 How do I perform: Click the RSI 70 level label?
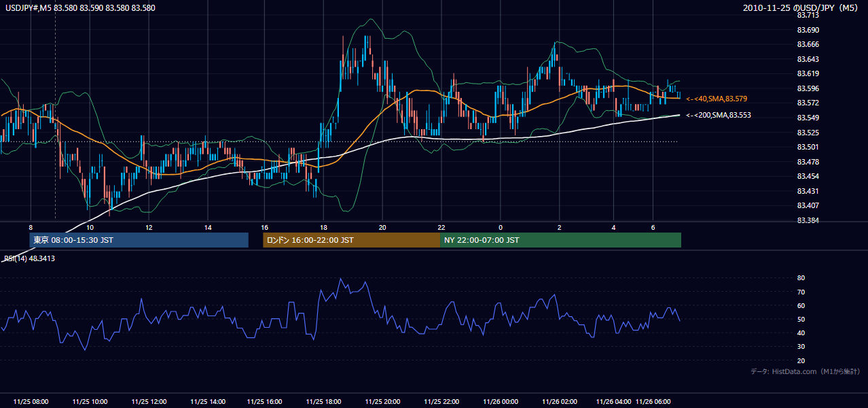[x=801, y=292]
